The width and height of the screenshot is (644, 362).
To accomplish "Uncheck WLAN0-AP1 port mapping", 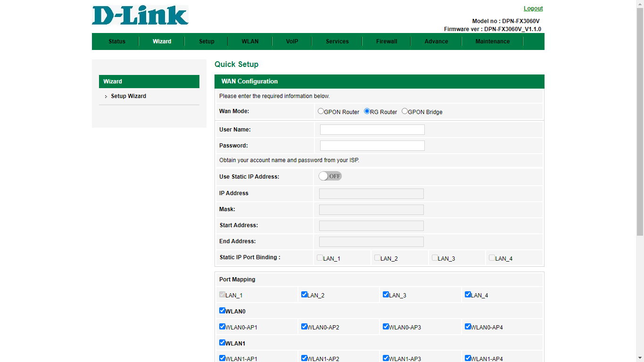I will point(222,327).
